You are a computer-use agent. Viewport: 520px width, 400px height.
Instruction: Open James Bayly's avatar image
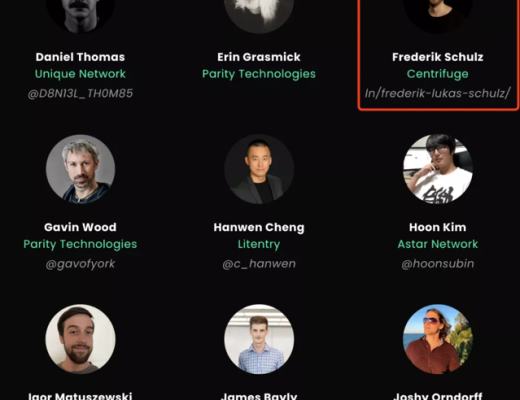(259, 339)
